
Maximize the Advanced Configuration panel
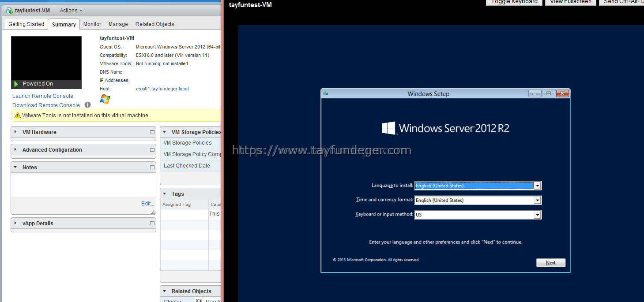(152, 149)
